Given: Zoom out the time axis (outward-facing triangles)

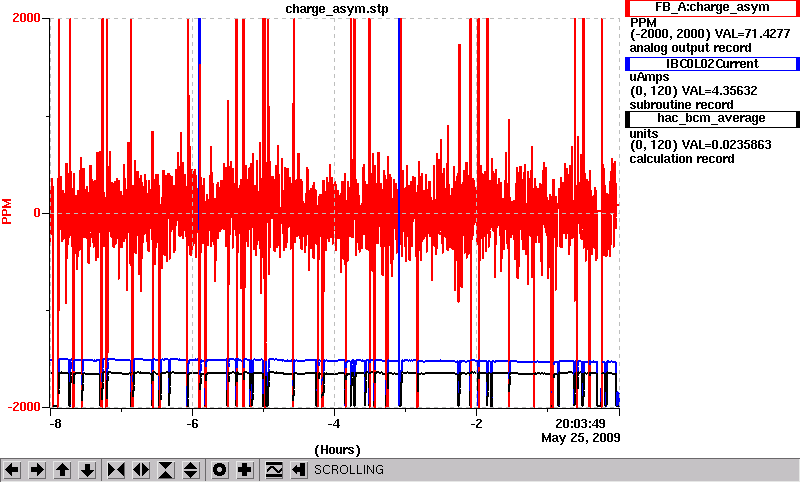Looking at the screenshot, I should tap(141, 470).
